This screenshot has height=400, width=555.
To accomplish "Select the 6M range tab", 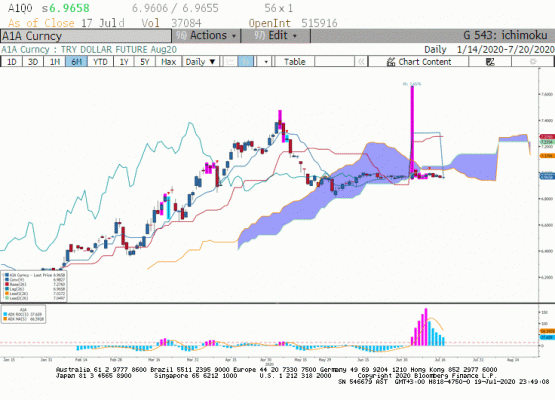I will [76, 62].
